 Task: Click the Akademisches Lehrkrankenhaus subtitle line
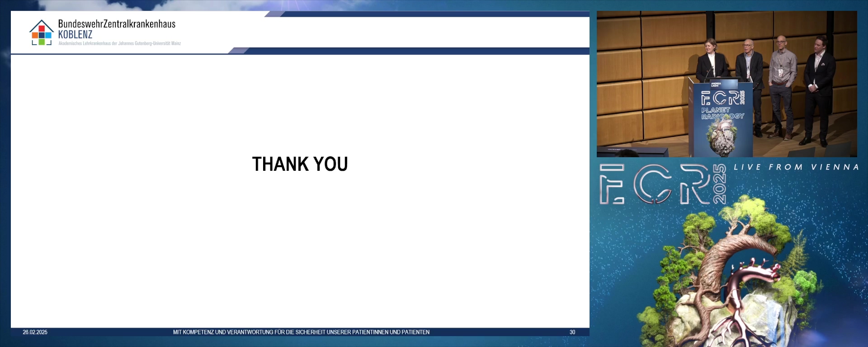(x=120, y=43)
